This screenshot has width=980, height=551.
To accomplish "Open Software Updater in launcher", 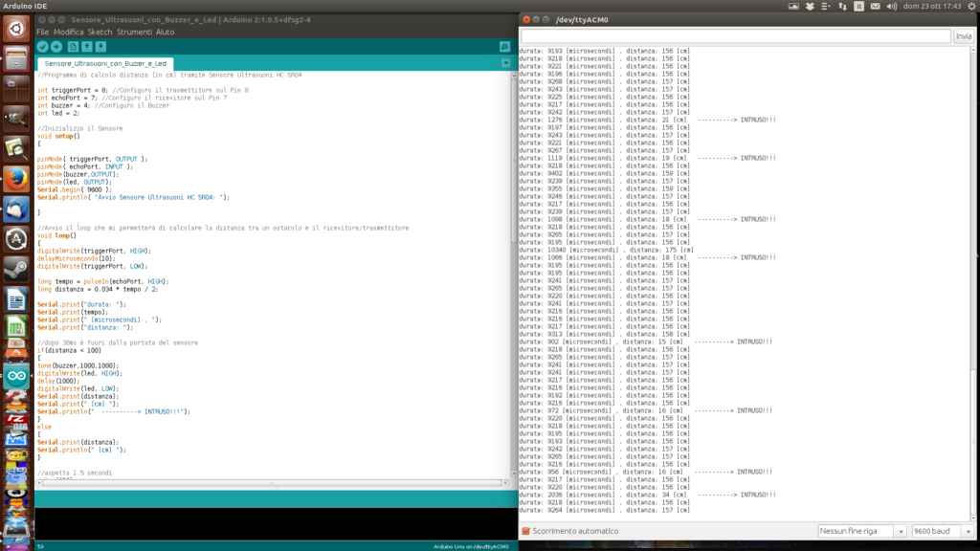I will point(16,239).
